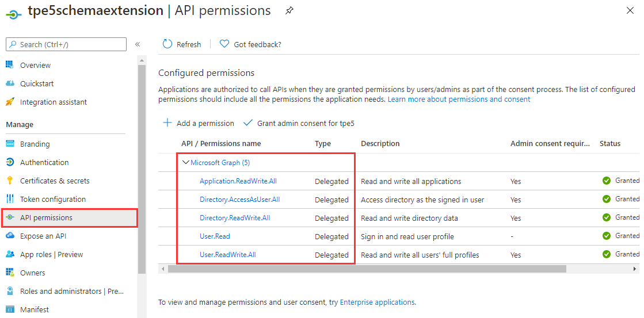Click the Got feedback heart icon
Viewport: 644px width, 318px height.
click(224, 44)
